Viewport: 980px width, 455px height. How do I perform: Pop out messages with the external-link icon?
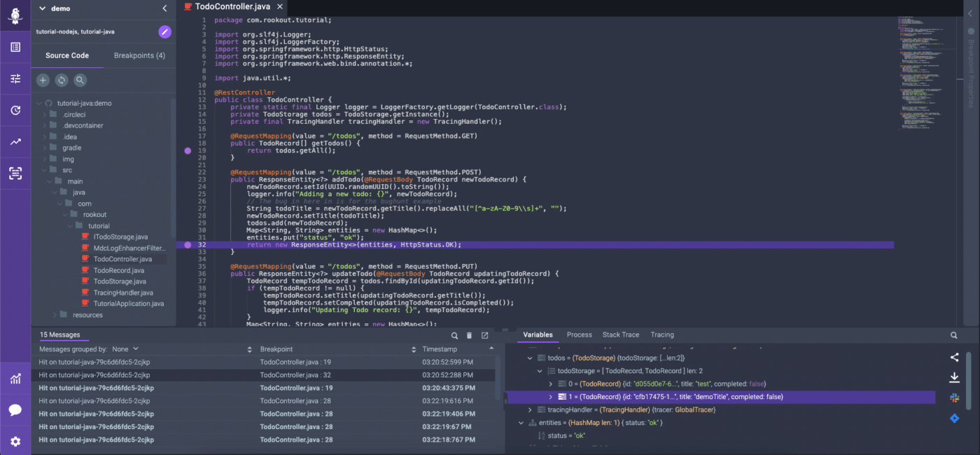coord(484,335)
